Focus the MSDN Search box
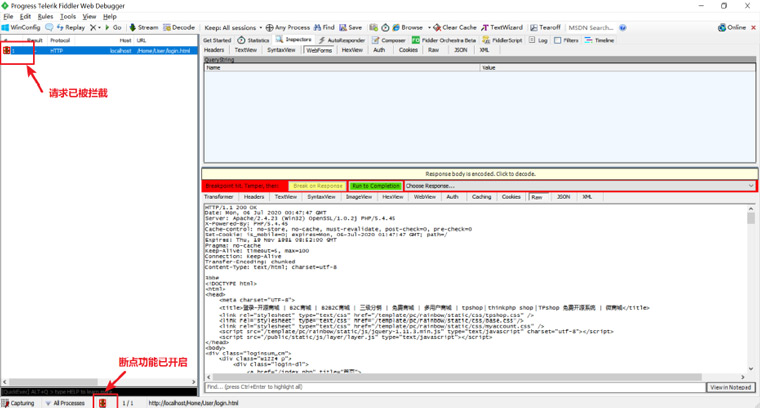This screenshot has height=408, width=760. (591, 28)
